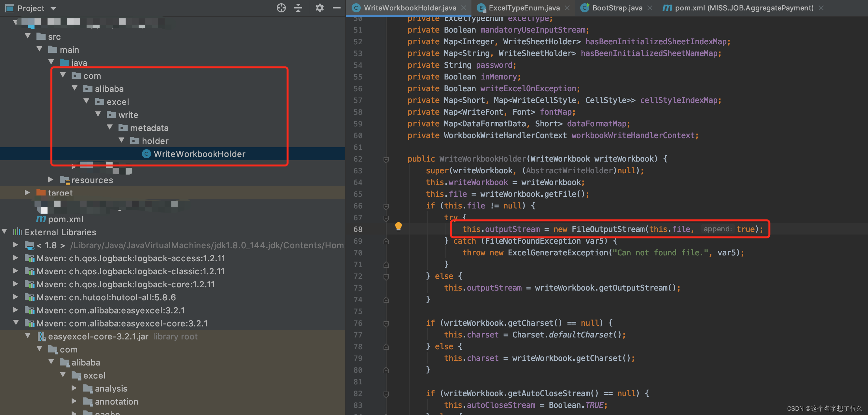The height and width of the screenshot is (415, 868).
Task: Click the workbookWriteHandlerContext field on line 60
Action: [633, 135]
